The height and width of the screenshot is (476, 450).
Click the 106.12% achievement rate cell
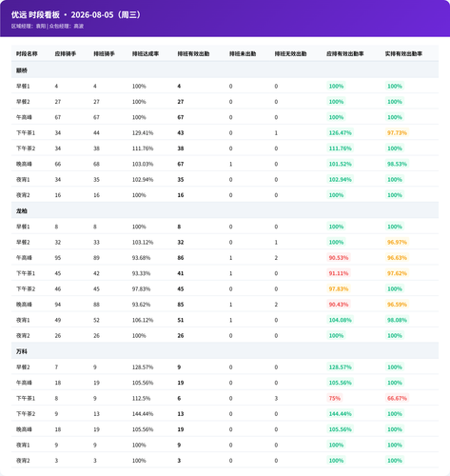point(143,320)
